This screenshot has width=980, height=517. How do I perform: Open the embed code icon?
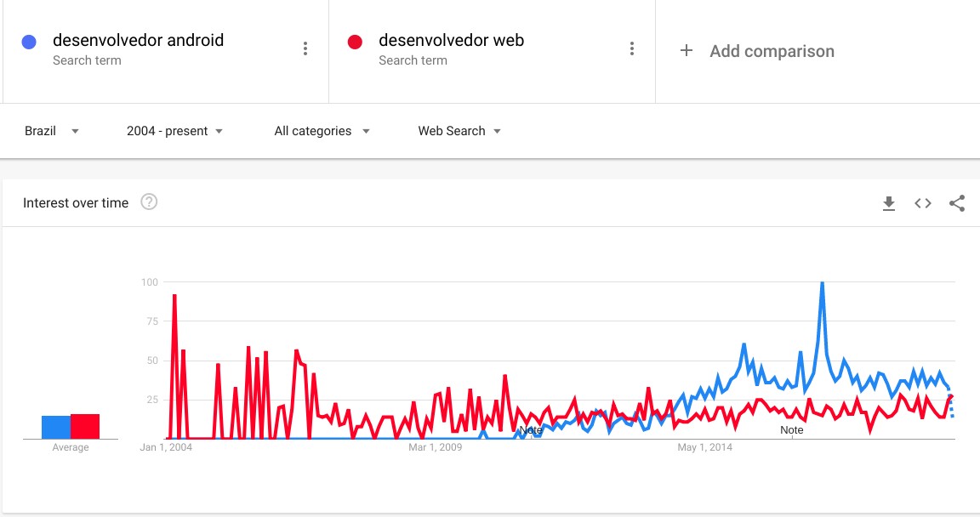922,203
